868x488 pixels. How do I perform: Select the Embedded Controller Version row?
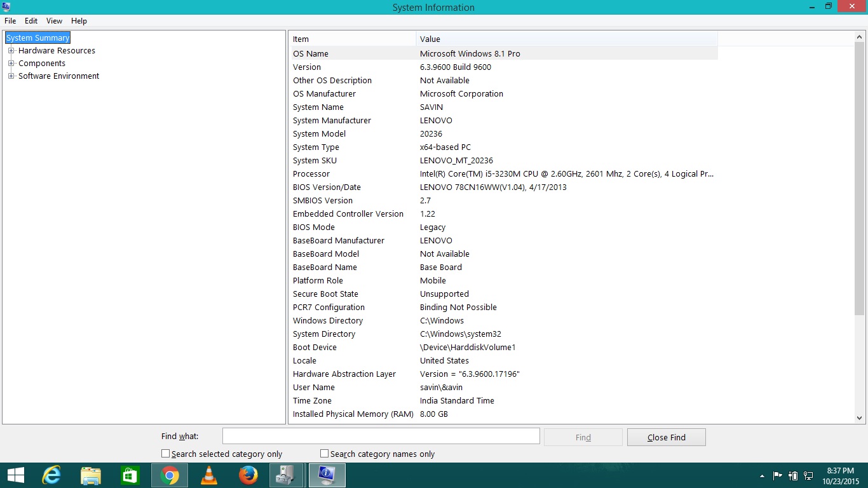505,213
